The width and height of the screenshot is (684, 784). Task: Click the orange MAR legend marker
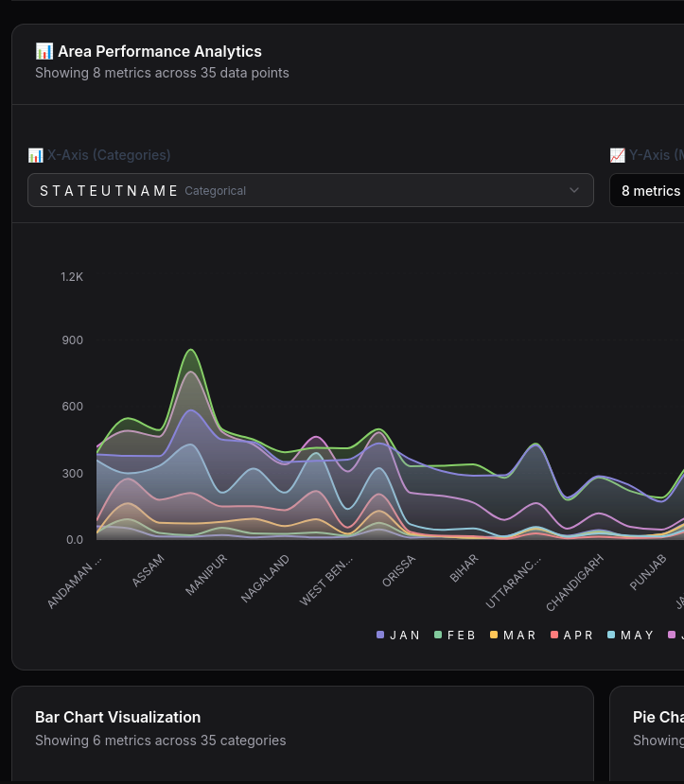tap(494, 636)
